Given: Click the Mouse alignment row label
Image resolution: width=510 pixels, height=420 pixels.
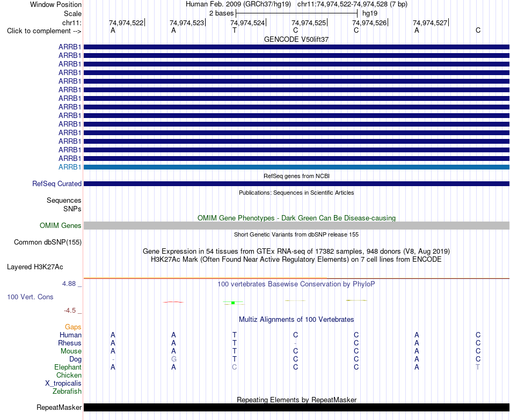Looking at the screenshot, I should pos(71,351).
